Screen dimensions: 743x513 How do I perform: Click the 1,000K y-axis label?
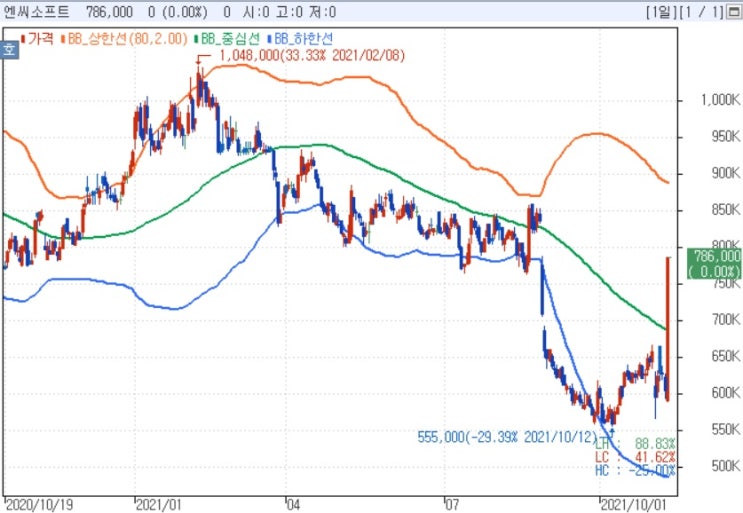(720, 100)
